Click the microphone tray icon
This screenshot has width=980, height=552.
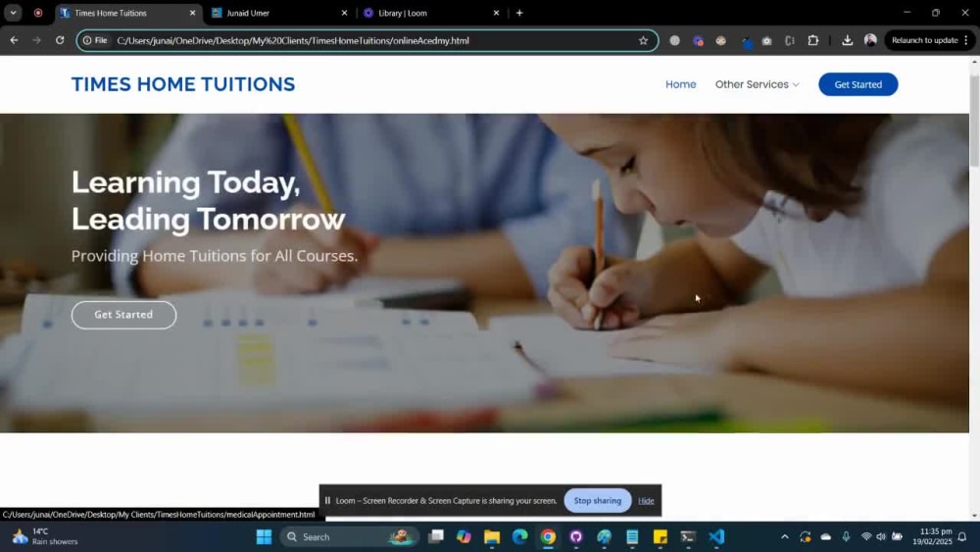pyautogui.click(x=847, y=537)
